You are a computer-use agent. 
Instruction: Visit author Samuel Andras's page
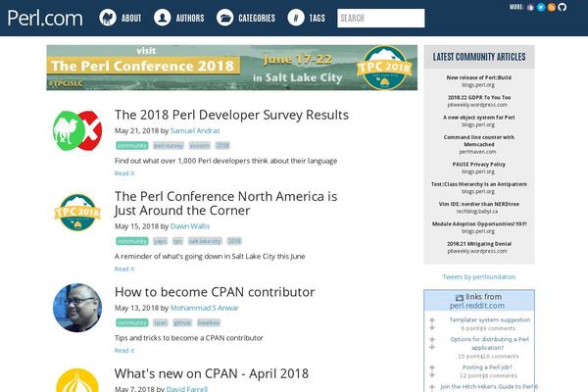(195, 130)
